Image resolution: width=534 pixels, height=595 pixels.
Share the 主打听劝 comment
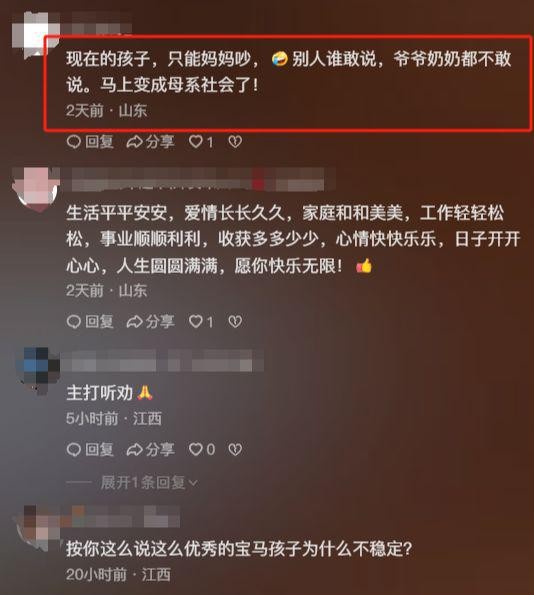pos(150,450)
